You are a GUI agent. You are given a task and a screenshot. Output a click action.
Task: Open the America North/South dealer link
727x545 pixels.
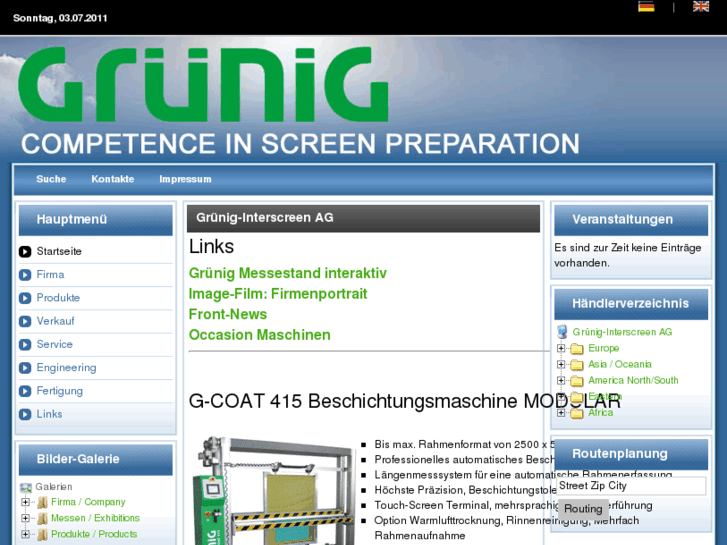coord(633,381)
